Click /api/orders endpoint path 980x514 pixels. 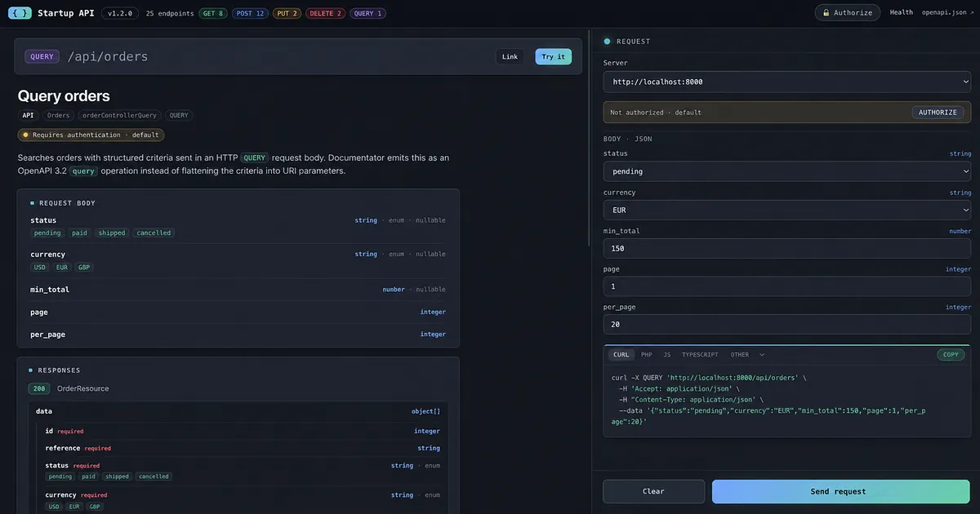click(108, 57)
